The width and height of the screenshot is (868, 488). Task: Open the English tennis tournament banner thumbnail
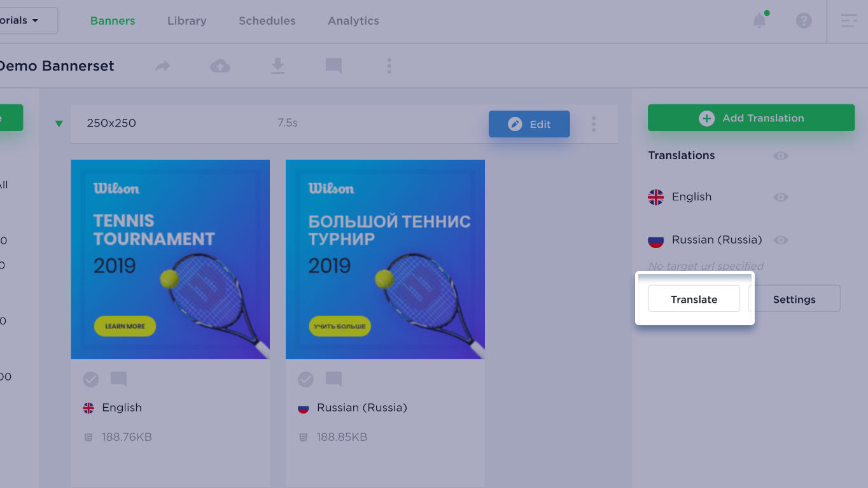tap(170, 259)
